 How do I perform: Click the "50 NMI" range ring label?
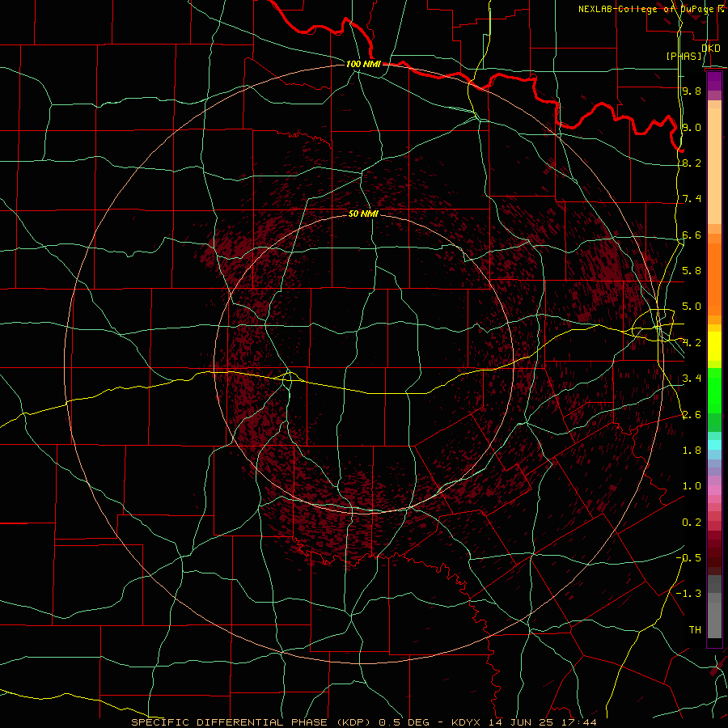[x=363, y=214]
